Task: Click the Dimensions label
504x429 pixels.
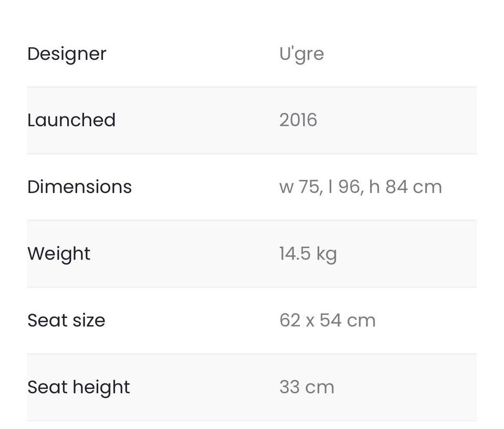Action: (x=79, y=187)
